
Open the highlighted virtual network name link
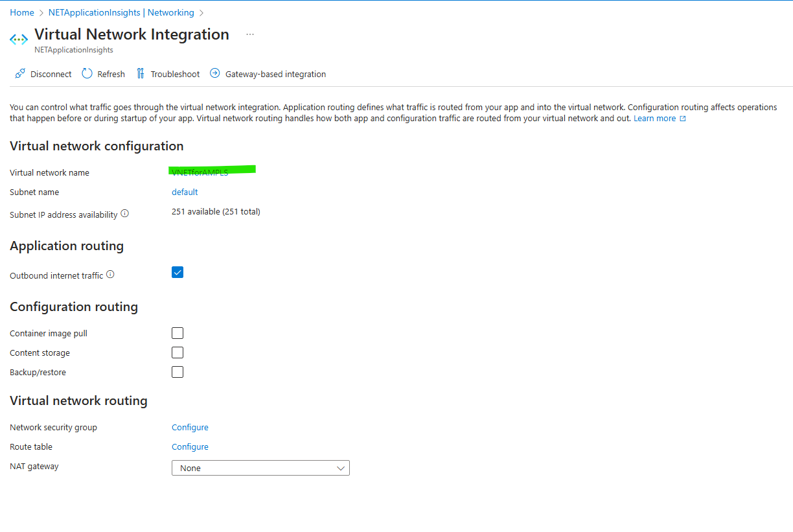coord(200,172)
